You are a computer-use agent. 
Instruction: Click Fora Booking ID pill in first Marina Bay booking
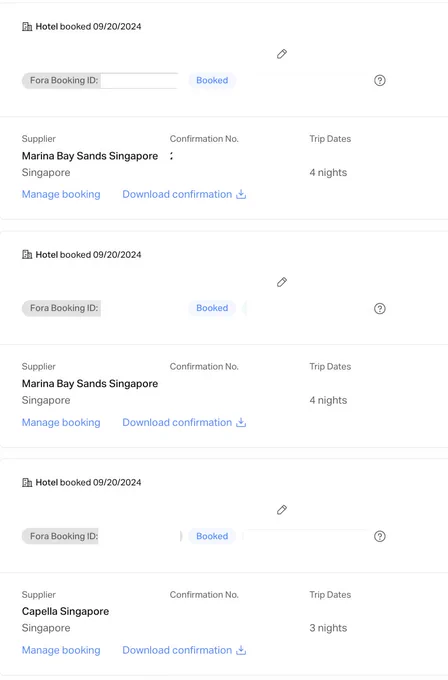101,80
